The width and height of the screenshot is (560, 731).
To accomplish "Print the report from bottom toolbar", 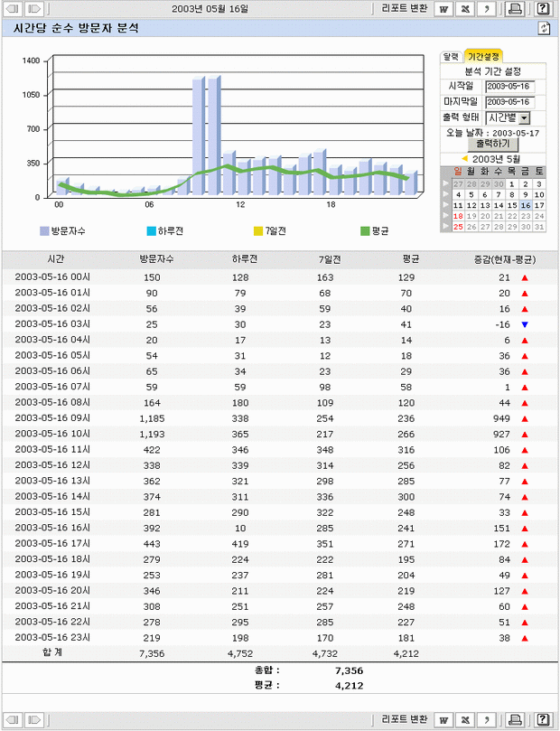I will tap(515, 720).
